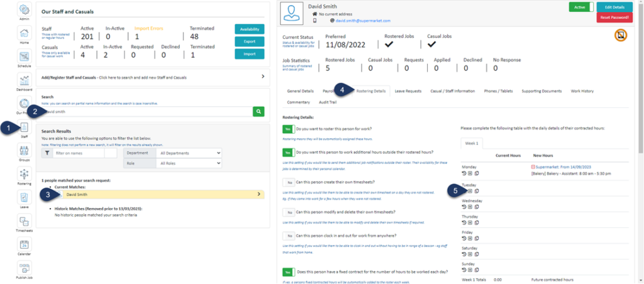Open the Commentary tab
This screenshot has width=644, height=284.
tap(299, 102)
